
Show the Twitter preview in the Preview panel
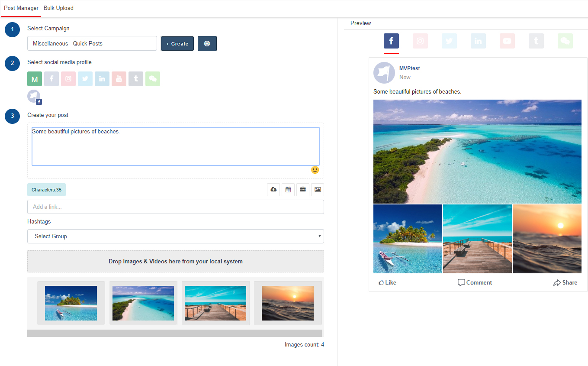coord(449,41)
